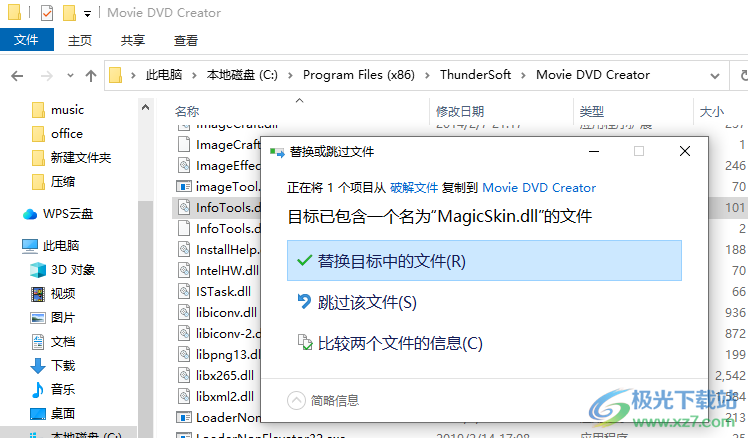Click the 破解文件 source link
Viewport: 748px width, 438px height.
tap(414, 188)
